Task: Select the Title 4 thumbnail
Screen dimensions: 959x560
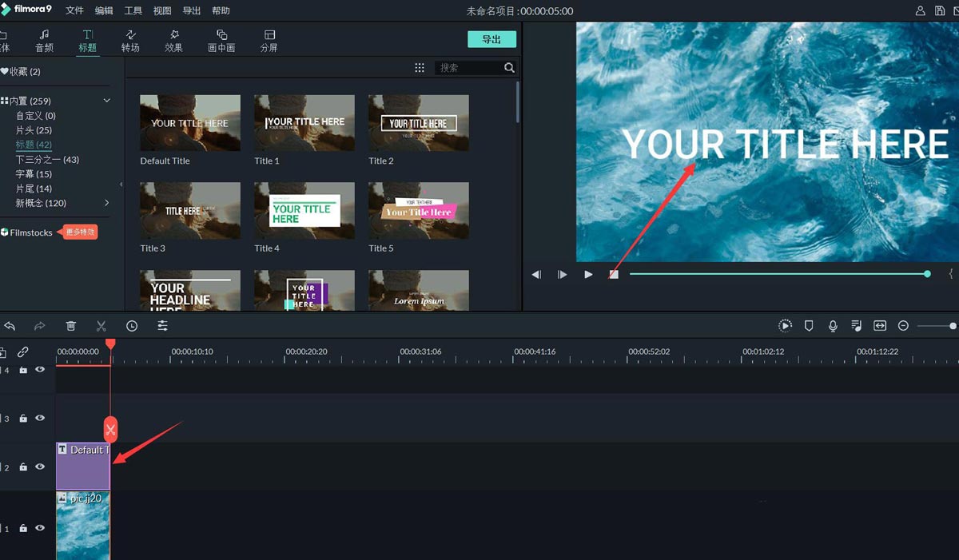Action: point(304,210)
